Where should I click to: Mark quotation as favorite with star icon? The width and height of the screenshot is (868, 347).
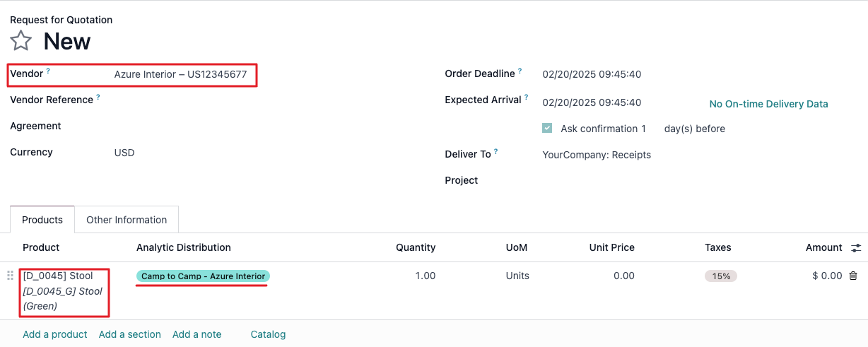21,41
